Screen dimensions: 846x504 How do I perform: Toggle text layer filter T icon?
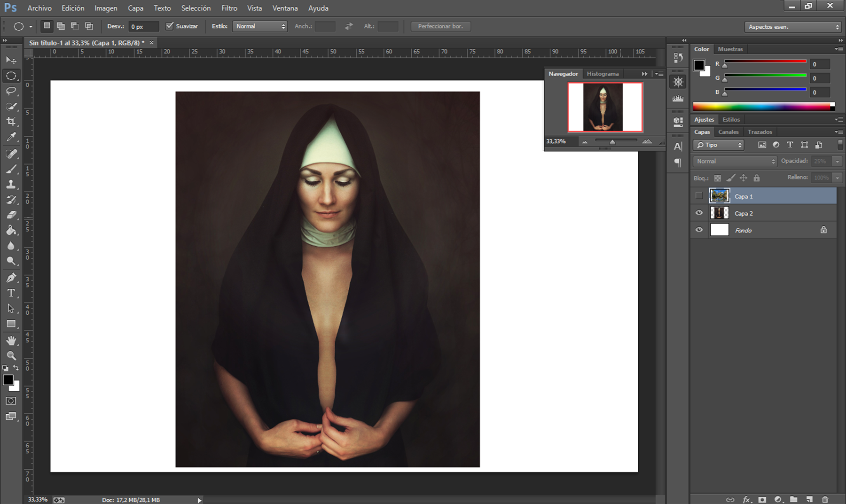790,145
